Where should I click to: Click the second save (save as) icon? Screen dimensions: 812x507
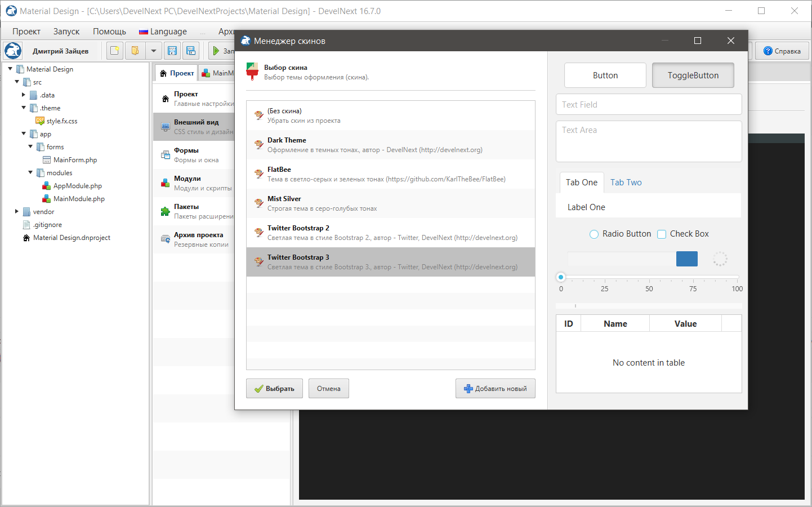tap(191, 51)
